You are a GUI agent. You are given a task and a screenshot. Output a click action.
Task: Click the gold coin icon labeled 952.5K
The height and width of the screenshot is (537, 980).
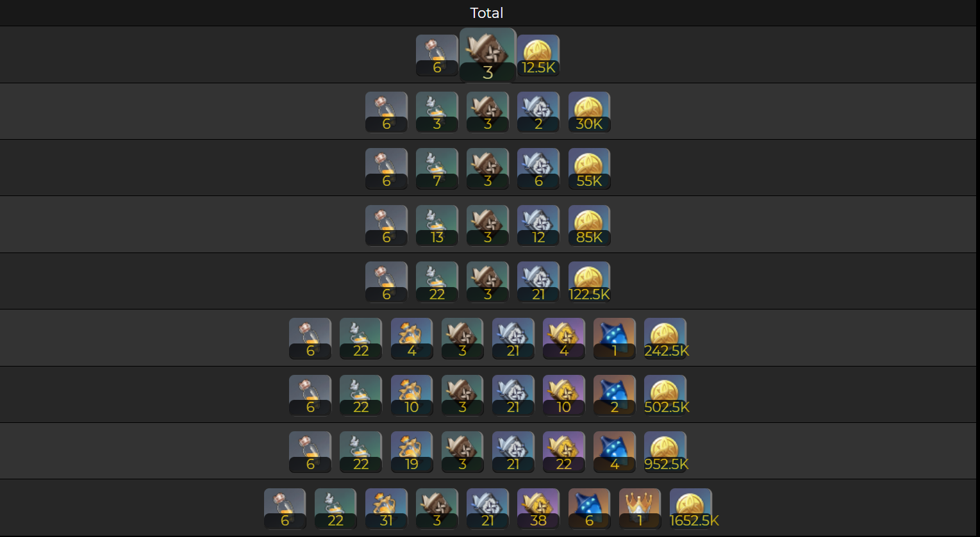pos(665,452)
